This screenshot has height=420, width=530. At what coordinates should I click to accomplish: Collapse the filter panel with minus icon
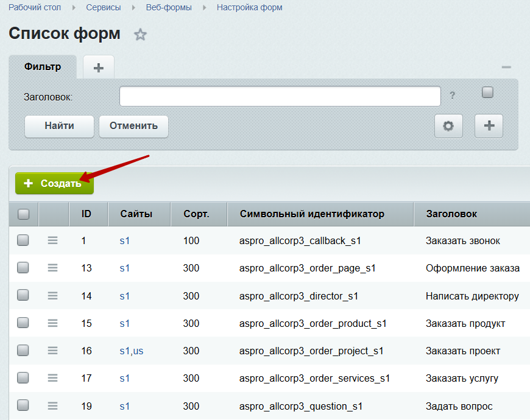click(506, 67)
